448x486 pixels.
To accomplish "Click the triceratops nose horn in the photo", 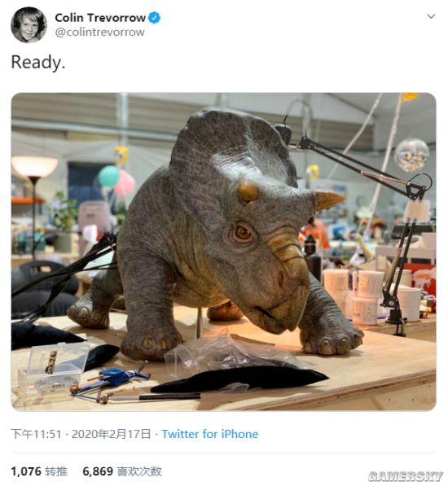I will click(x=328, y=199).
